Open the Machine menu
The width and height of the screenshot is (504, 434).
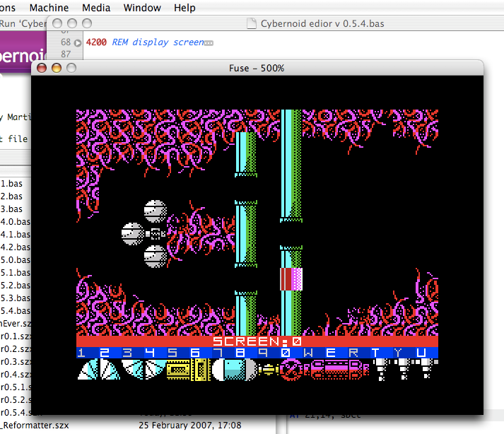(49, 8)
